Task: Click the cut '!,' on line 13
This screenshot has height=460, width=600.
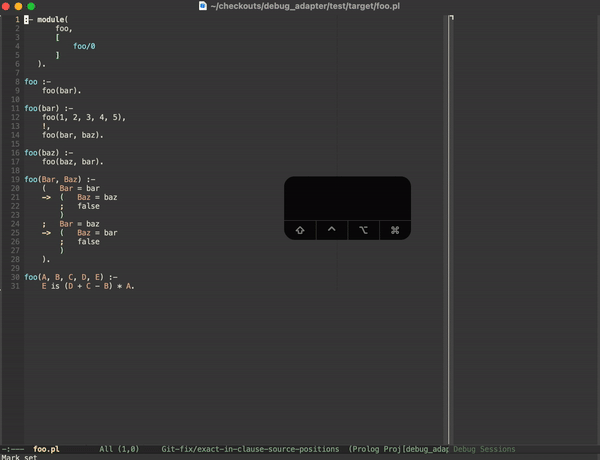Action: pos(46,126)
